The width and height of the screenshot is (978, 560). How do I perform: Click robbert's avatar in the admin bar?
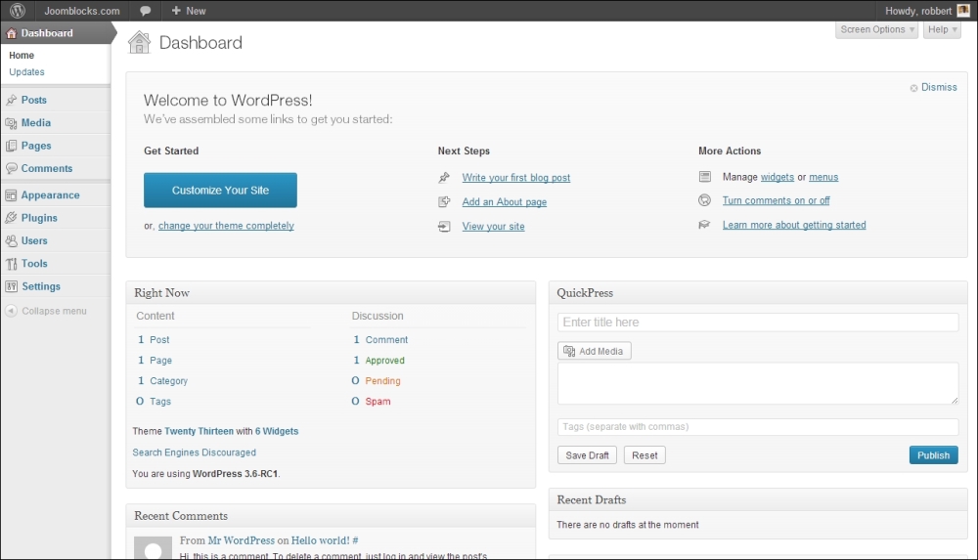(963, 11)
